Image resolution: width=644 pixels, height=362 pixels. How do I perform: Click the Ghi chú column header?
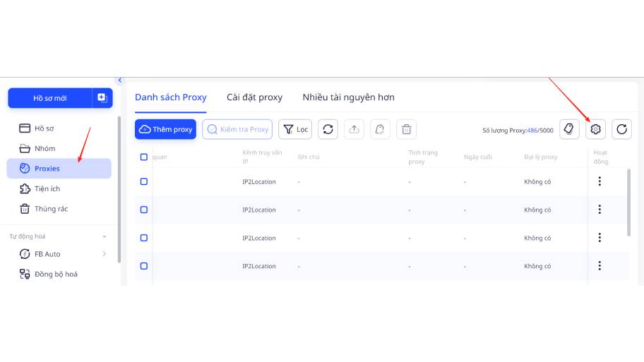[x=309, y=157]
